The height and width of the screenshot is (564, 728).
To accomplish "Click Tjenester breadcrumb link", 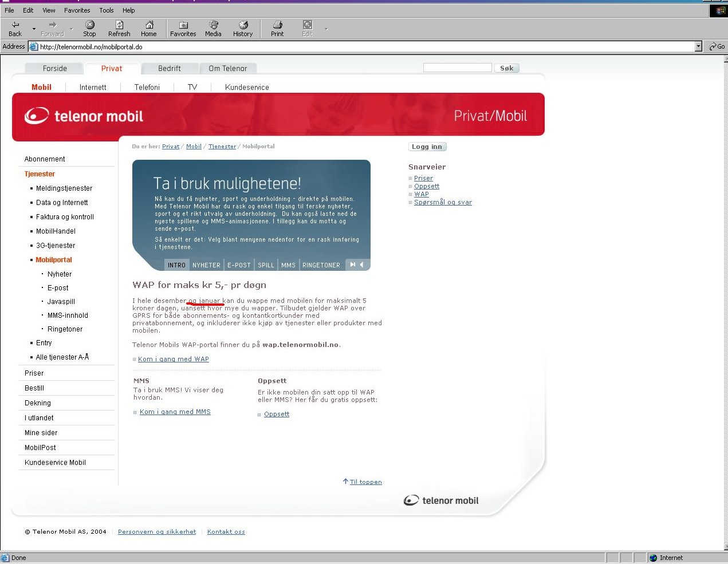I will pos(222,147).
